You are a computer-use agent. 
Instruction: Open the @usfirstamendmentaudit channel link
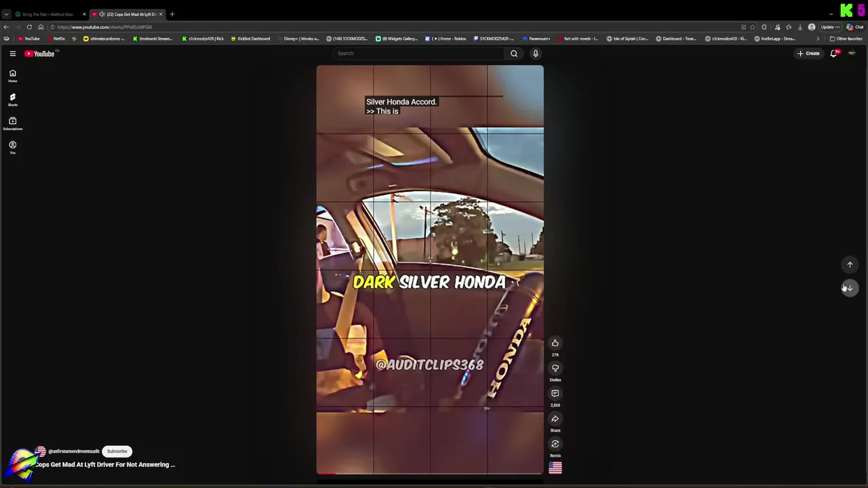click(73, 451)
